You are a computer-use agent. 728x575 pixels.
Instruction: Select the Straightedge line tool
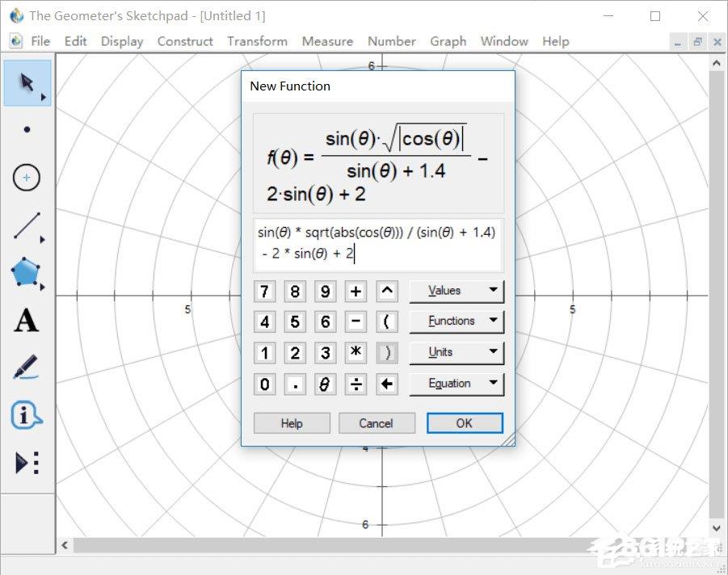[x=27, y=226]
